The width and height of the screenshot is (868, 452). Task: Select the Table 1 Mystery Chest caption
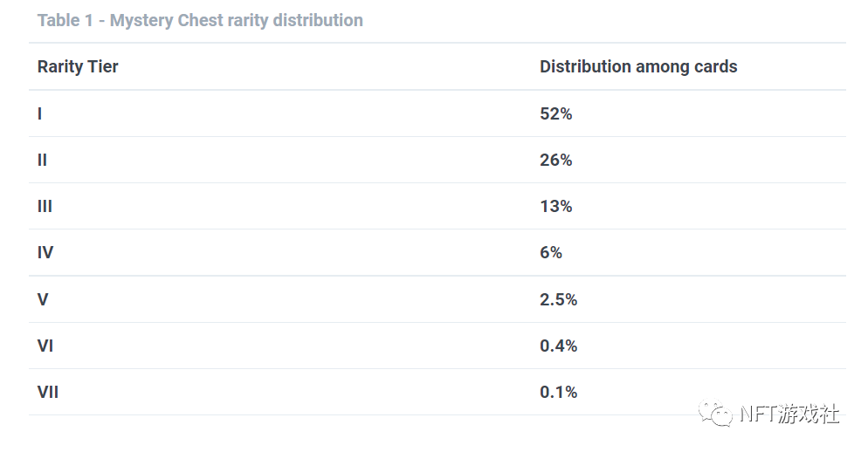(200, 20)
